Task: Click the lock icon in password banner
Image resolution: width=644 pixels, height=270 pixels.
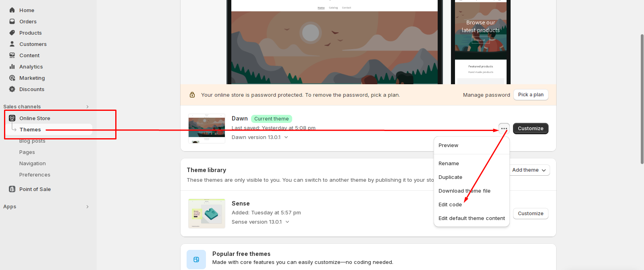Action: coord(192,95)
